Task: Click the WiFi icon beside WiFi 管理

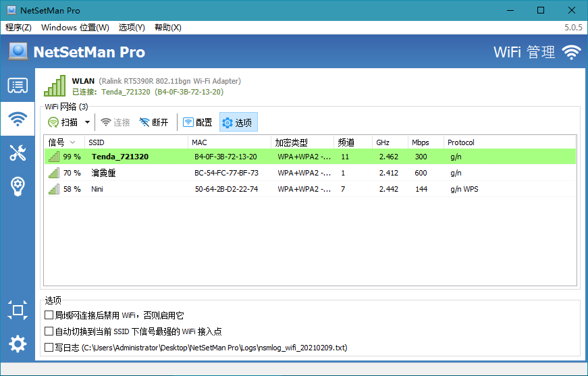Action: 571,53
